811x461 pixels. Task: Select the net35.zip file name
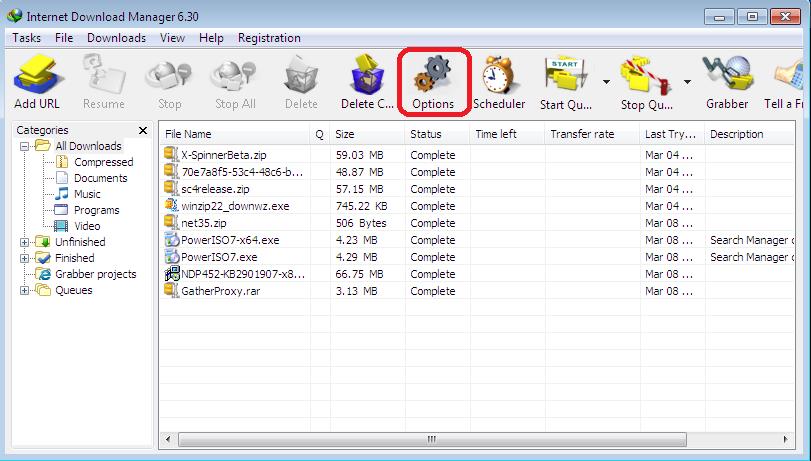(x=204, y=223)
